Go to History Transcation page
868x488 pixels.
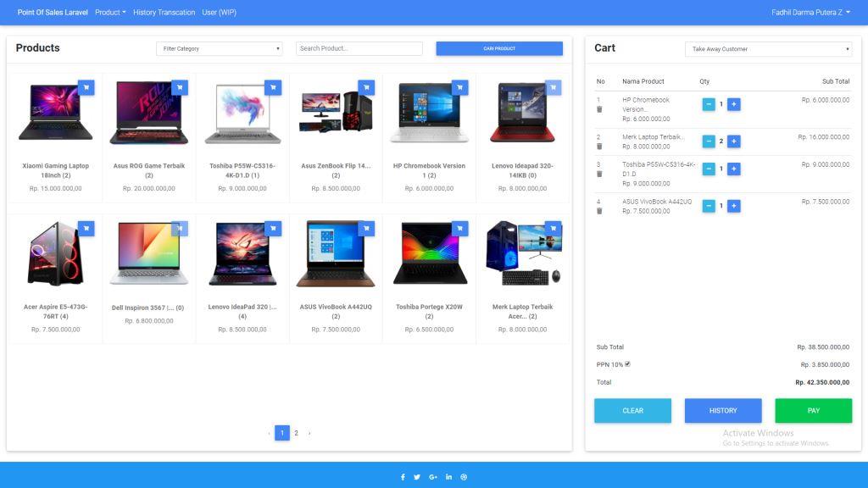(164, 12)
